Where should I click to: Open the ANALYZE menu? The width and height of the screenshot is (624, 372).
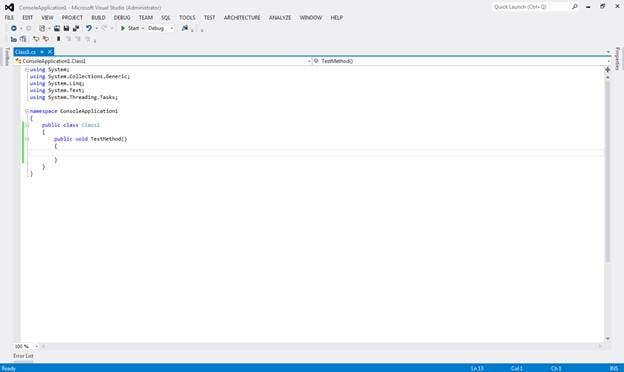click(x=280, y=18)
